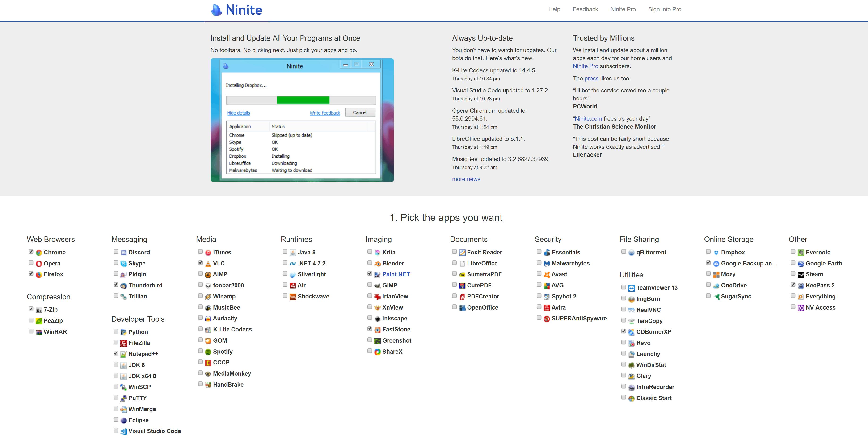Click the Ninite logo icon
Image resolution: width=868 pixels, height=439 pixels.
pyautogui.click(x=216, y=10)
